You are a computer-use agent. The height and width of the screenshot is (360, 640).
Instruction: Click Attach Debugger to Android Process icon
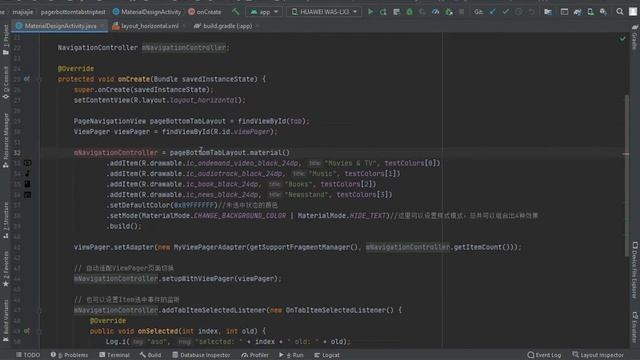pos(449,12)
